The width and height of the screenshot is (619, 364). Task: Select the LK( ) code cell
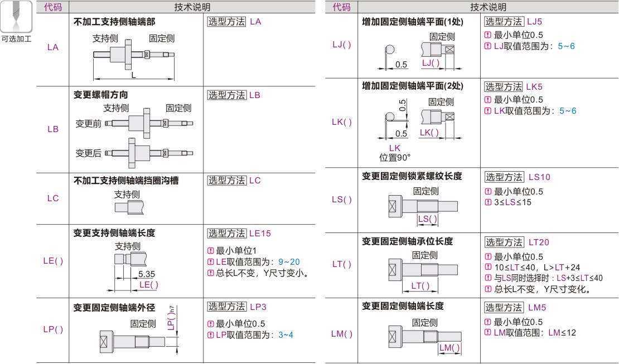pos(341,122)
